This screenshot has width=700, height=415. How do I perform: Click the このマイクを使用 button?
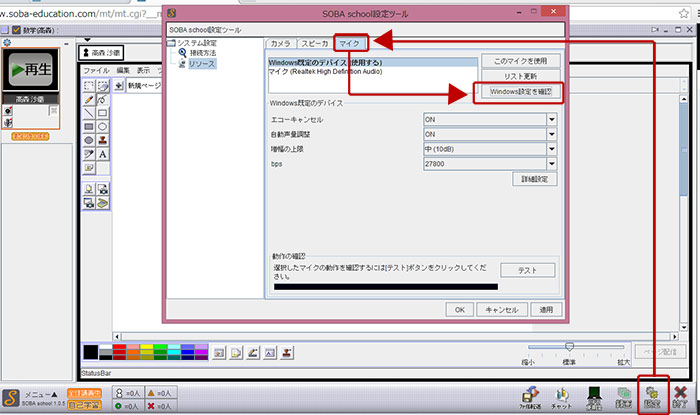(x=521, y=61)
